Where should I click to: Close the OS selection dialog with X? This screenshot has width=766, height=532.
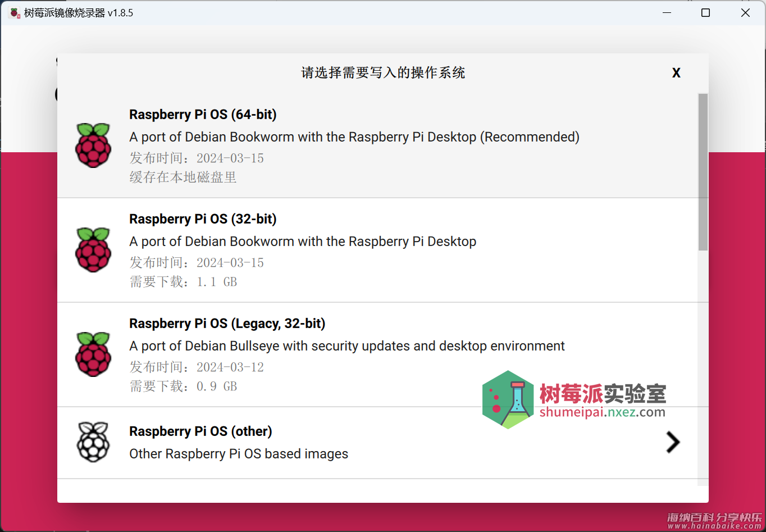point(676,73)
